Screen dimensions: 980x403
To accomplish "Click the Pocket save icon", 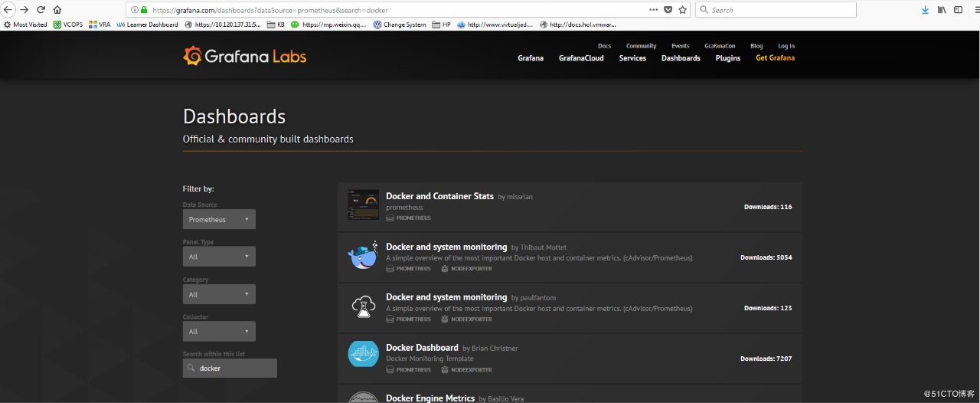I will [x=668, y=10].
